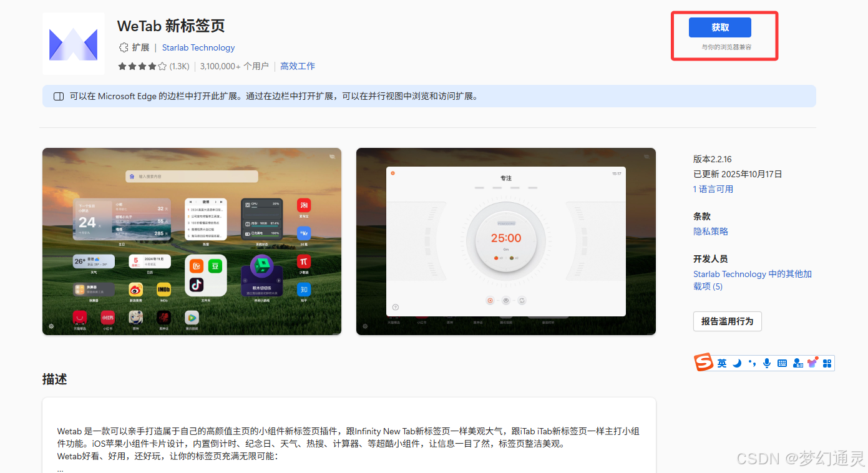This screenshot has height=473, width=868.
Task: Open the (1.3K) reviews count
Action: [x=179, y=66]
